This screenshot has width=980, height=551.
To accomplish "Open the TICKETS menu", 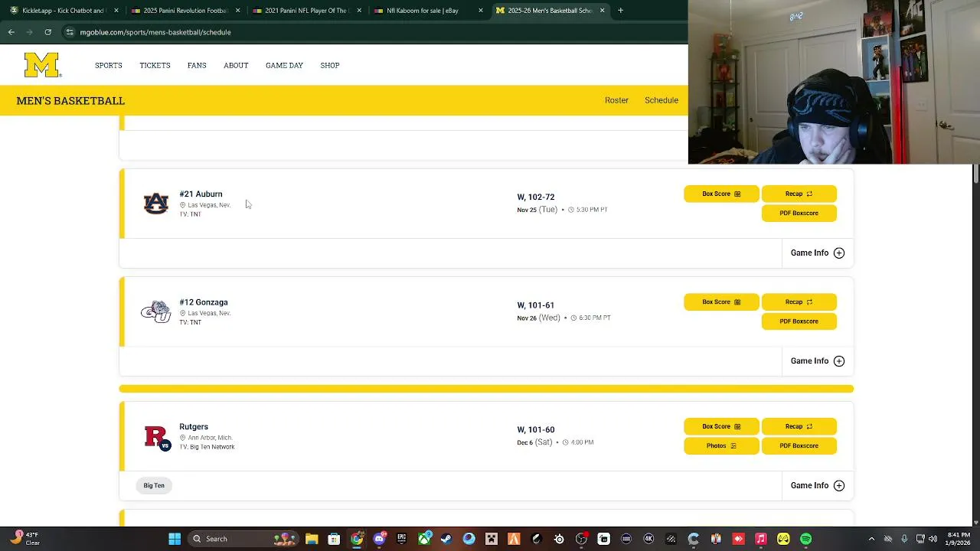I will coord(155,65).
